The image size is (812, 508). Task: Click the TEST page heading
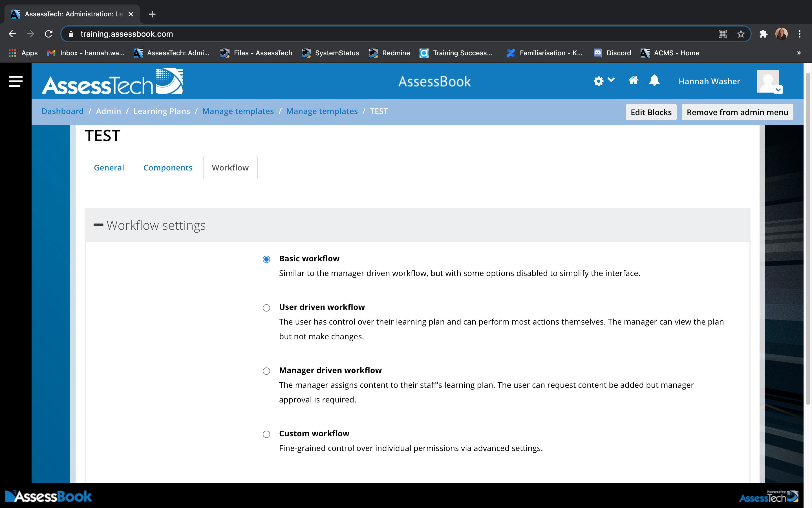[102, 136]
